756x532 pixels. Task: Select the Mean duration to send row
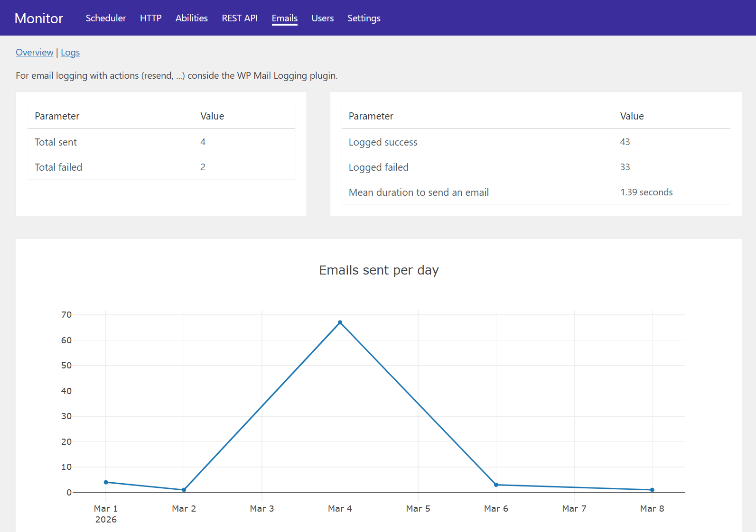click(536, 192)
